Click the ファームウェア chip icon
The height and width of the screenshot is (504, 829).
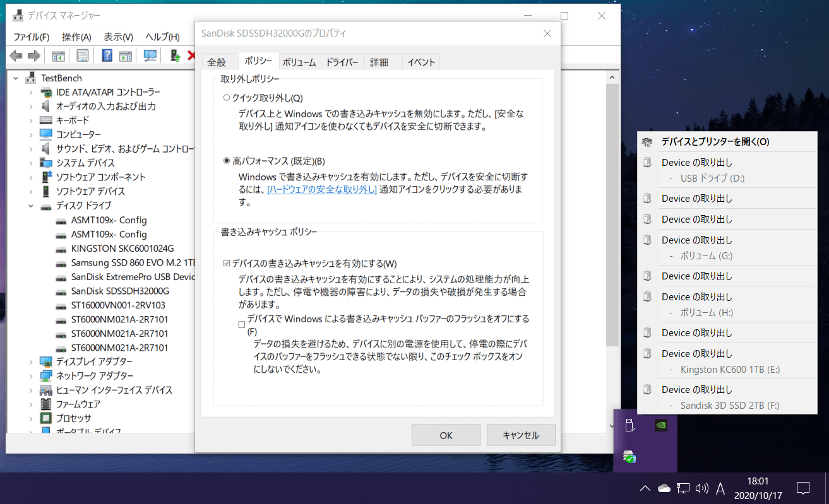(x=46, y=404)
